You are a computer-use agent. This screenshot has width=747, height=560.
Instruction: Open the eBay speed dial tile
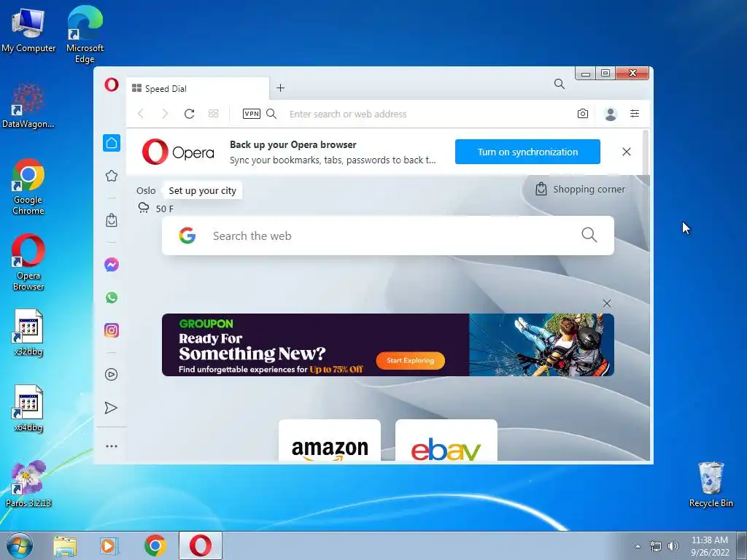pos(446,440)
